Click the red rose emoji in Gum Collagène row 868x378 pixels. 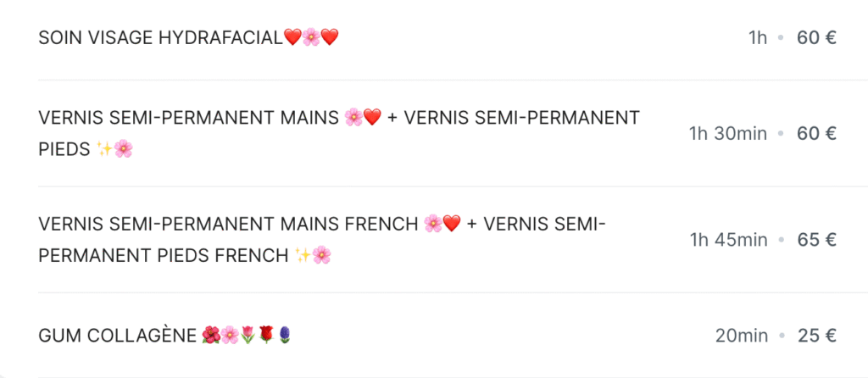[266, 335]
